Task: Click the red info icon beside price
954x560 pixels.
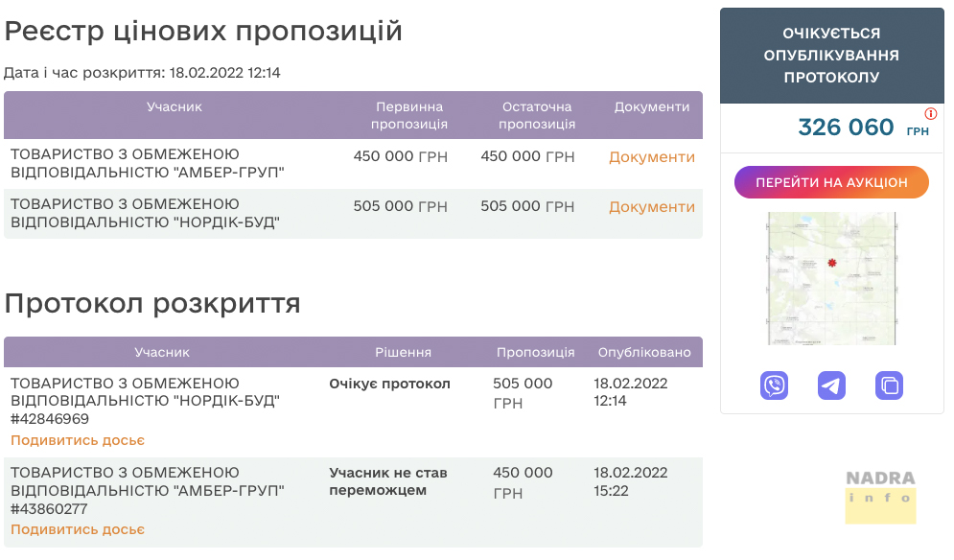Action: click(x=930, y=114)
